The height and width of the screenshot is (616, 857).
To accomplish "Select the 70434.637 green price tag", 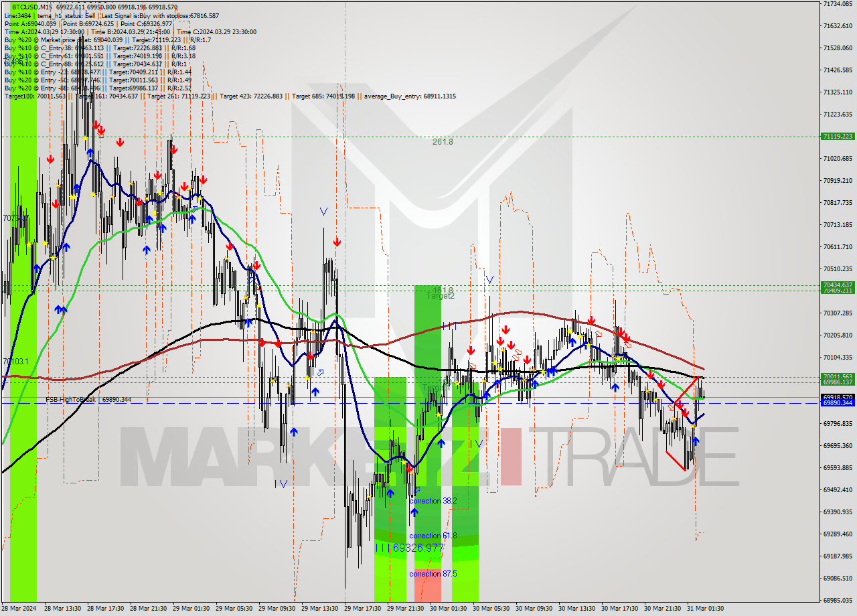I will point(838,285).
